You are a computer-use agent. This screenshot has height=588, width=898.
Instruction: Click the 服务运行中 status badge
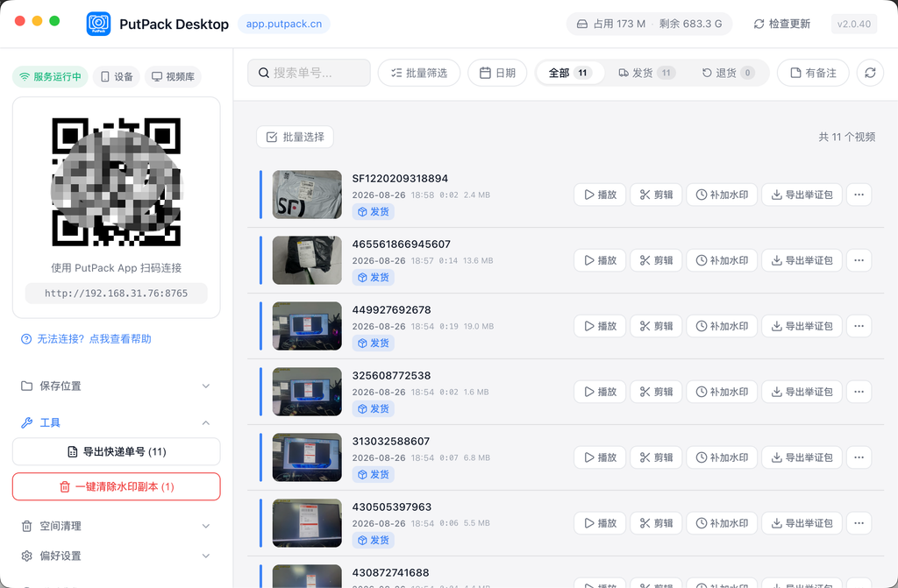pos(50,77)
